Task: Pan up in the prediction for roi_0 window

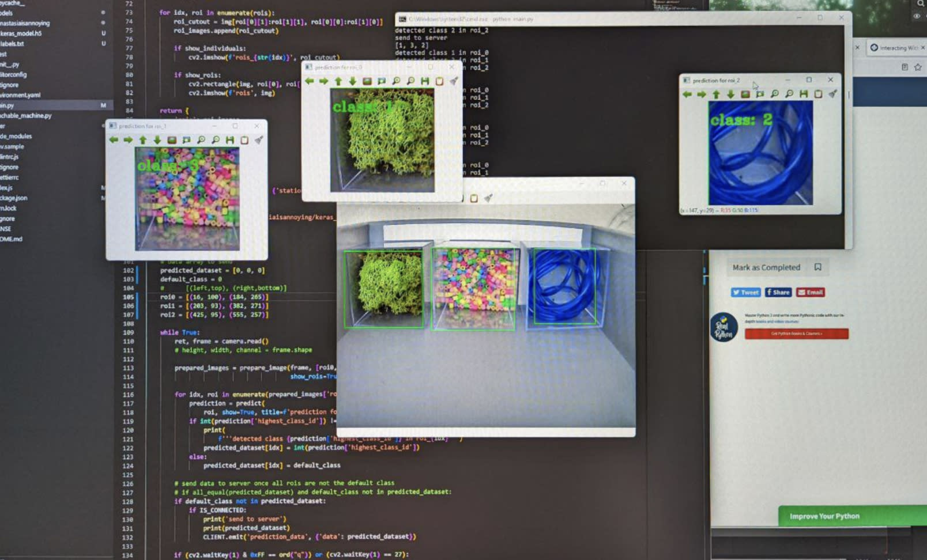Action: (338, 81)
